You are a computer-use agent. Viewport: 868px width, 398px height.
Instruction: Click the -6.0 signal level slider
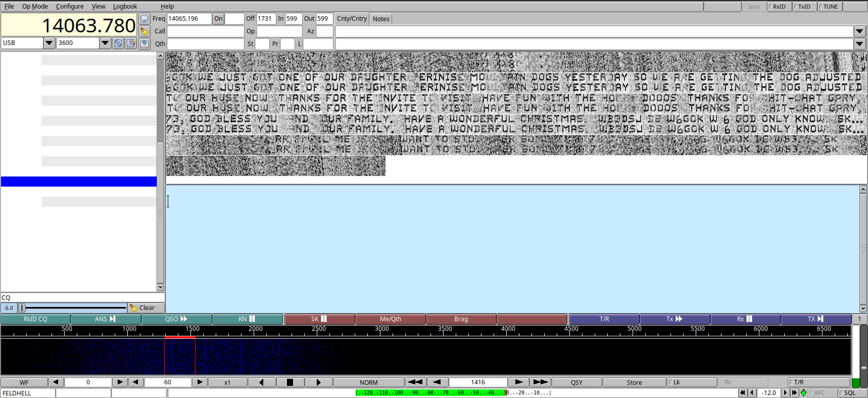click(x=73, y=307)
